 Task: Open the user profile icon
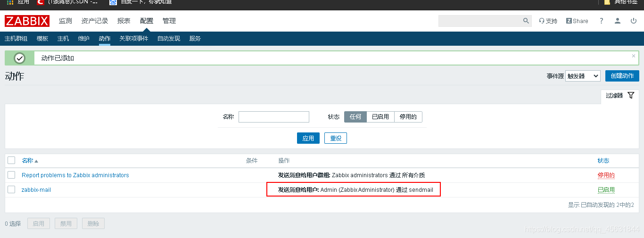pyautogui.click(x=618, y=21)
